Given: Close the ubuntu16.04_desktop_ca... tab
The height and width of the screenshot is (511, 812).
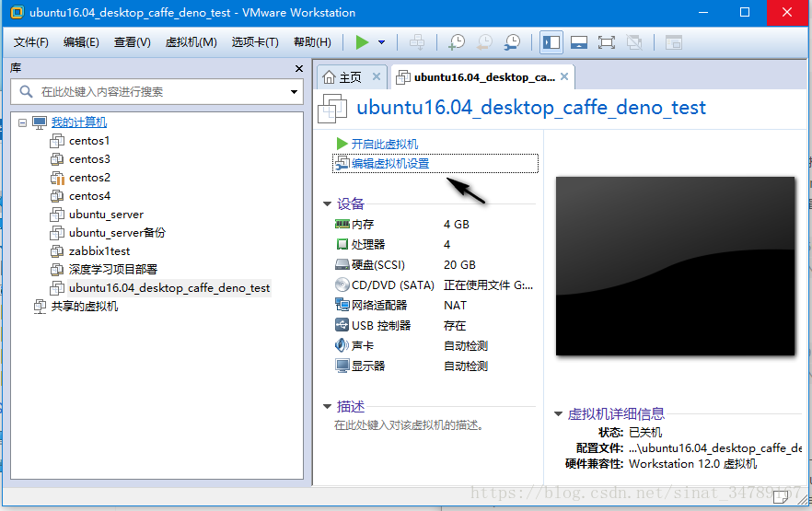Looking at the screenshot, I should [x=564, y=76].
